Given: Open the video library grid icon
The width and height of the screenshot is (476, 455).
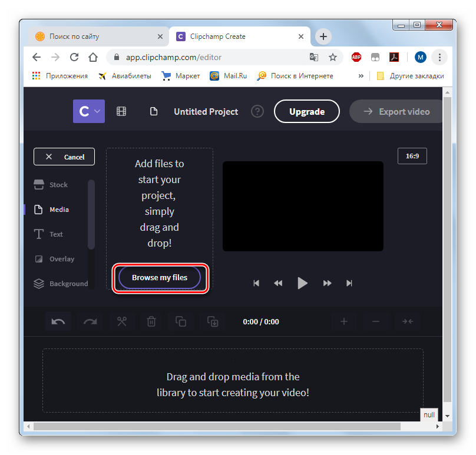Looking at the screenshot, I should click(121, 111).
